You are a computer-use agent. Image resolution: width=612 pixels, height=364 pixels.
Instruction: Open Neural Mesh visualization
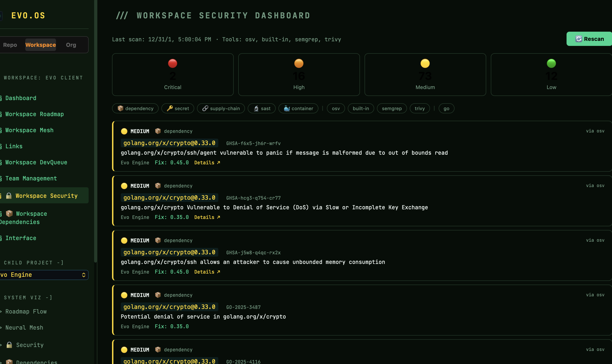pos(24,328)
